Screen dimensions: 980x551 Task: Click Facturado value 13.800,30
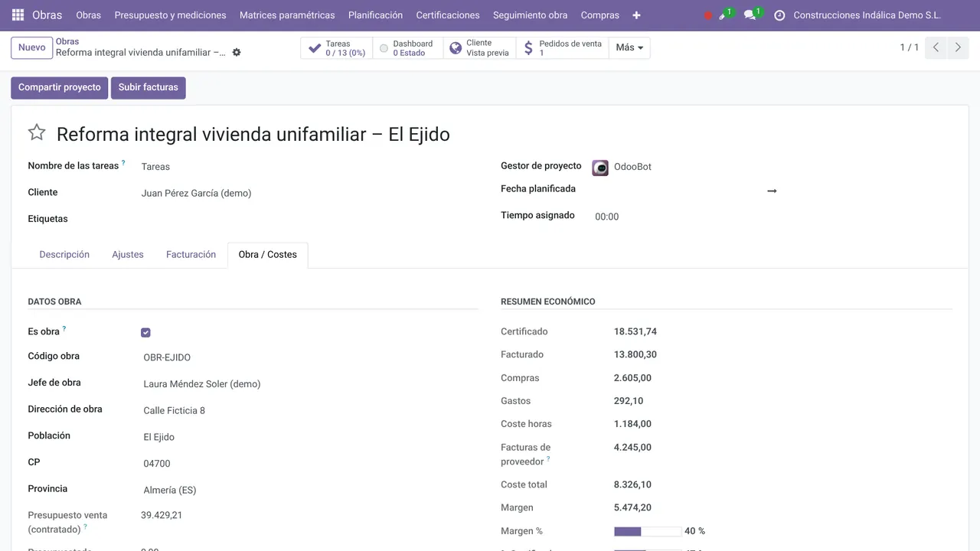pos(635,355)
